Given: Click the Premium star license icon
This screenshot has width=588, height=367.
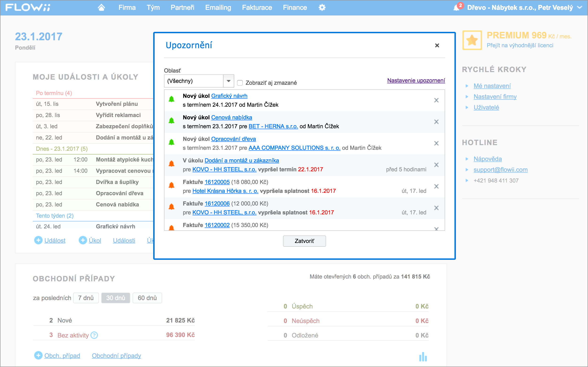Looking at the screenshot, I should [472, 40].
